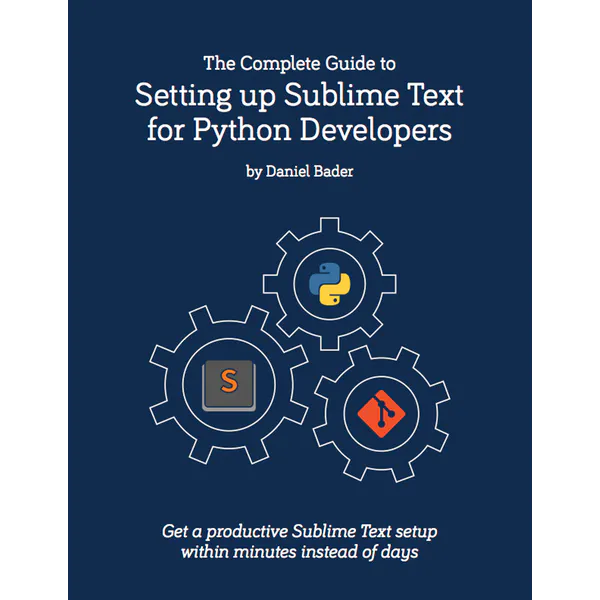Click the author line 'by Daniel Bader'
Image resolution: width=600 pixels, height=600 pixels.
coord(299,171)
